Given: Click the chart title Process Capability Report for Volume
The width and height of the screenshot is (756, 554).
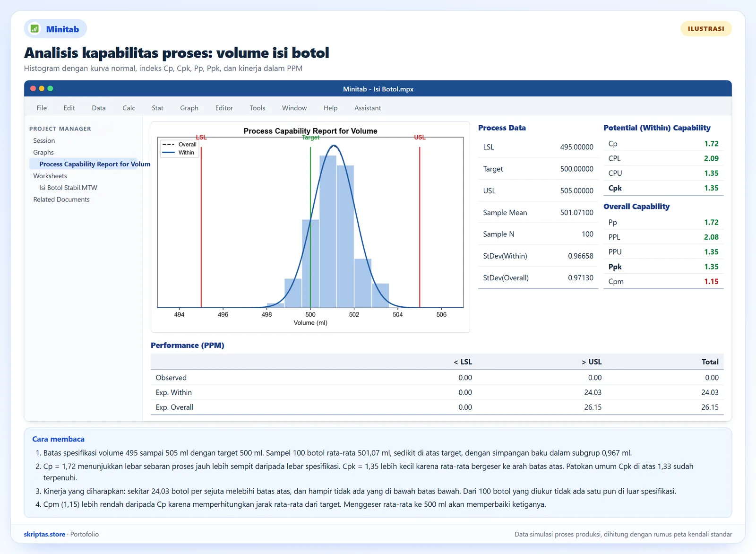Looking at the screenshot, I should coord(310,131).
